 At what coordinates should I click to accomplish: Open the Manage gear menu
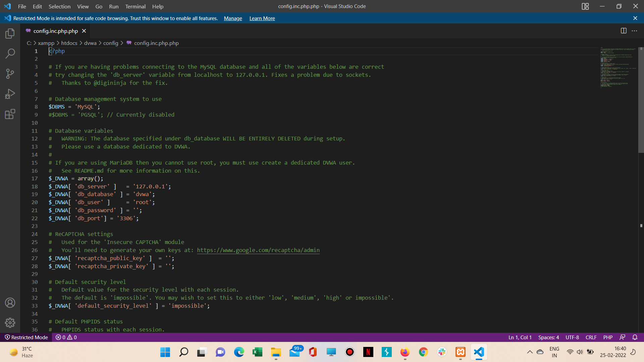point(10,323)
